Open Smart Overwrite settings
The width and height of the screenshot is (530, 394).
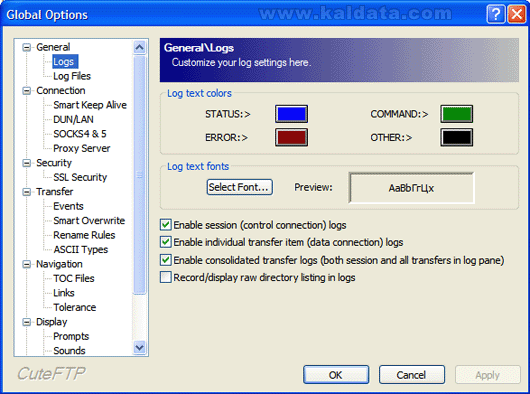[89, 221]
